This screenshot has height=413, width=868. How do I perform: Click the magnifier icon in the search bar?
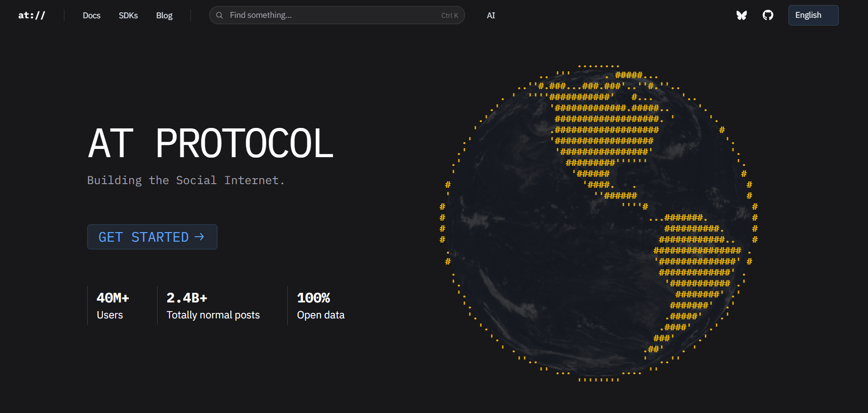coord(220,15)
